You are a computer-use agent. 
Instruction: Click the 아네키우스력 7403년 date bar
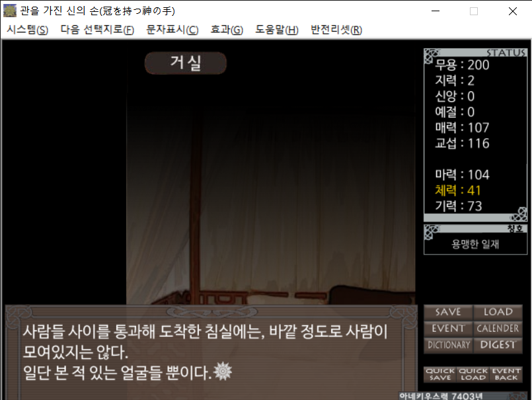(x=463, y=396)
